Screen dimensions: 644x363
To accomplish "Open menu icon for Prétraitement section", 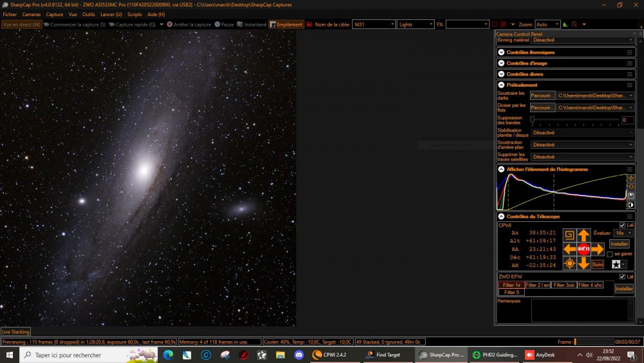I will point(630,85).
